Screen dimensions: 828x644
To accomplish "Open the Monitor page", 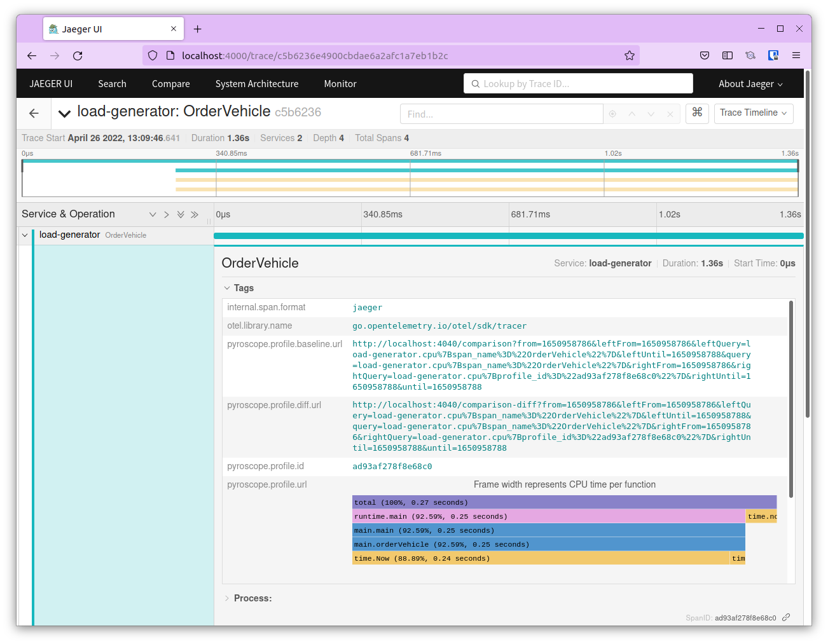I will pyautogui.click(x=340, y=84).
